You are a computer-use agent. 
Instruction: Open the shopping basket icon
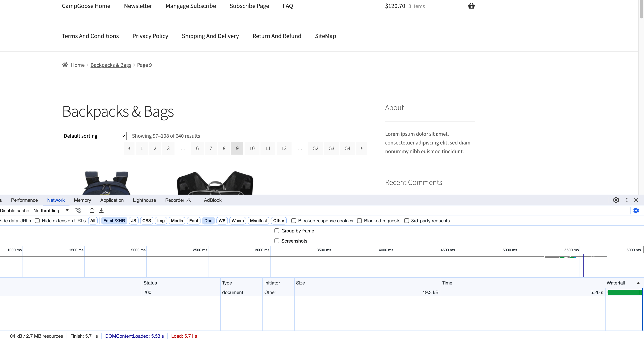point(471,6)
